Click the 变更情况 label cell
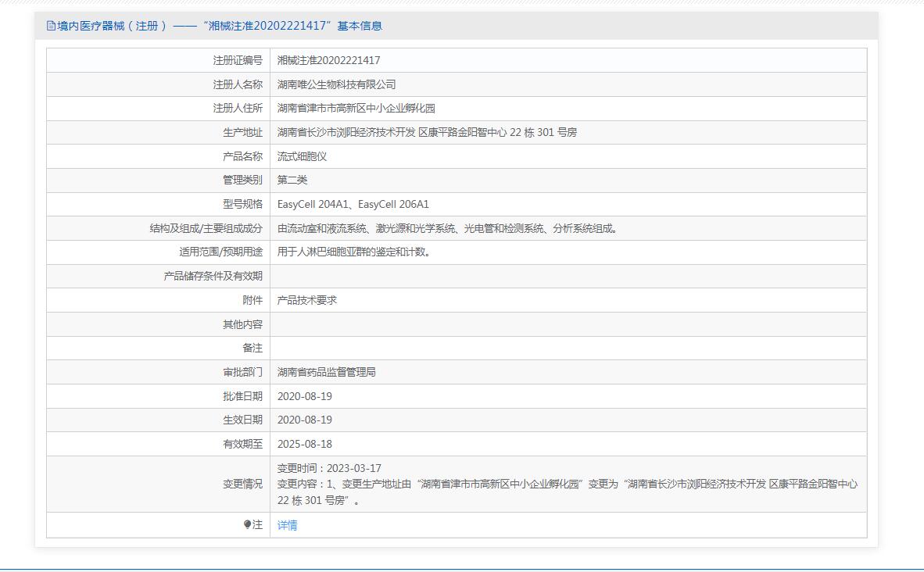Viewport: 924px width, 572px height. coord(159,484)
